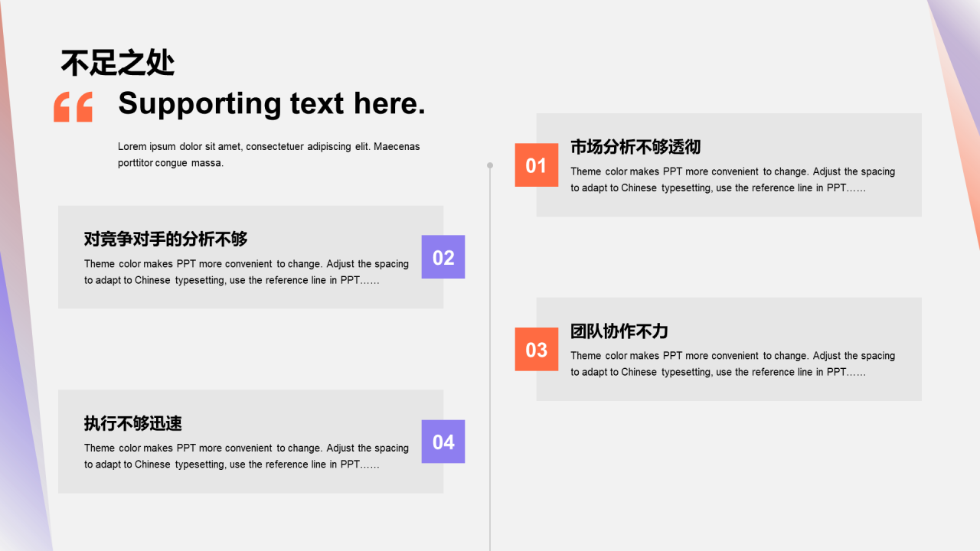Select the orange 01 number badge
This screenshot has width=980, height=551.
tap(536, 165)
